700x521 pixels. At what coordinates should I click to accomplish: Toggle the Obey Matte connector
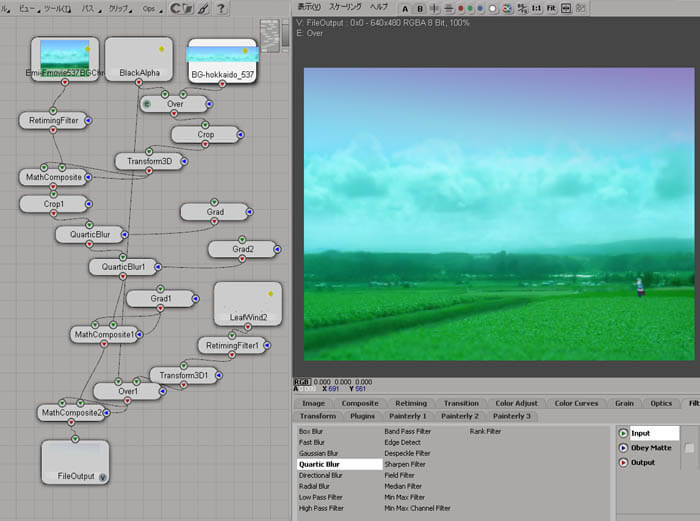pyautogui.click(x=623, y=448)
